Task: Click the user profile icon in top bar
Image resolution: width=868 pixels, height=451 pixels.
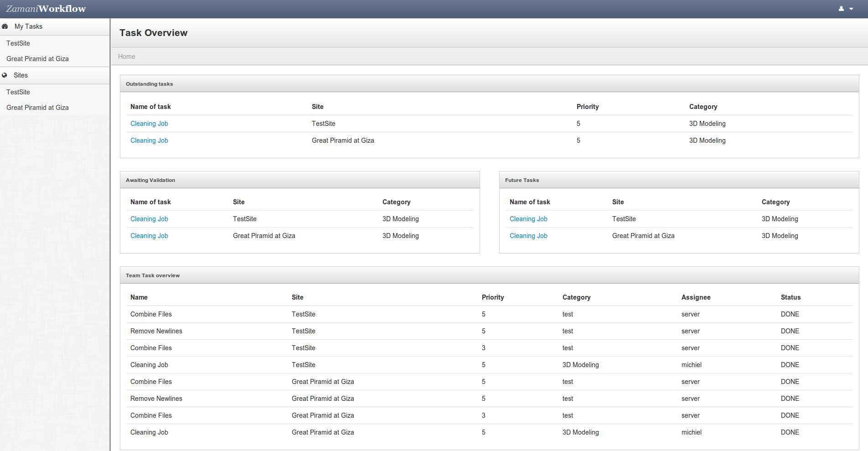Action: pos(841,9)
